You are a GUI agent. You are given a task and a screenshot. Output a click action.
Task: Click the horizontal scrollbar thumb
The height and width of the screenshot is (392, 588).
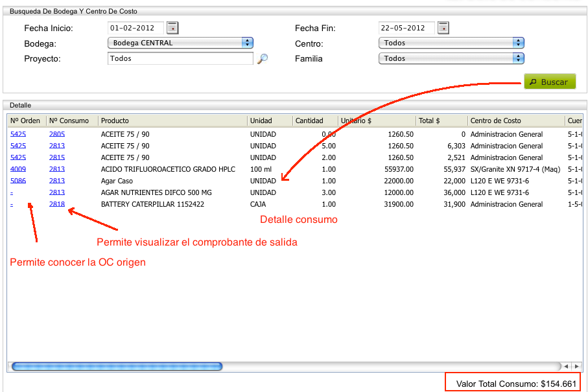pos(117,366)
